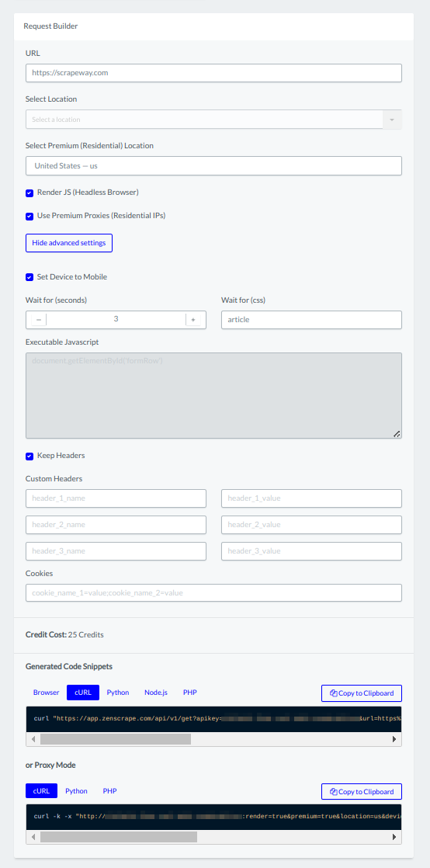430x868 pixels.
Task: Select the PHP tab in Proxy Mode
Action: 109,791
